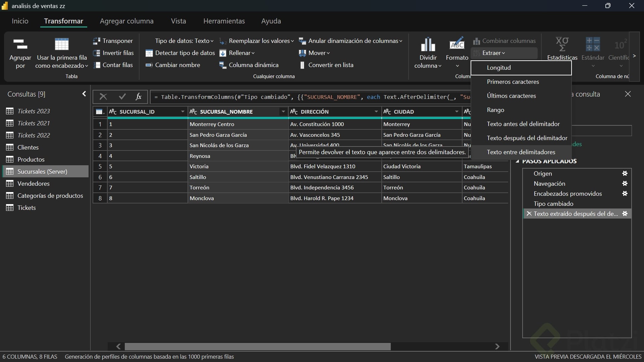Collapse the Consultas pane with the chevron
The image size is (644, 362).
pos(84,94)
